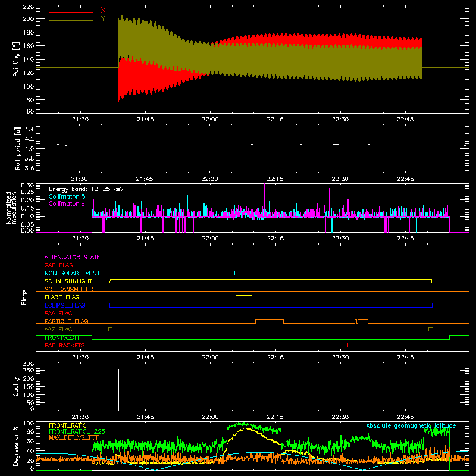Click the green FRONTS_OFF label
The width and height of the screenshot is (476, 476).
(62, 337)
